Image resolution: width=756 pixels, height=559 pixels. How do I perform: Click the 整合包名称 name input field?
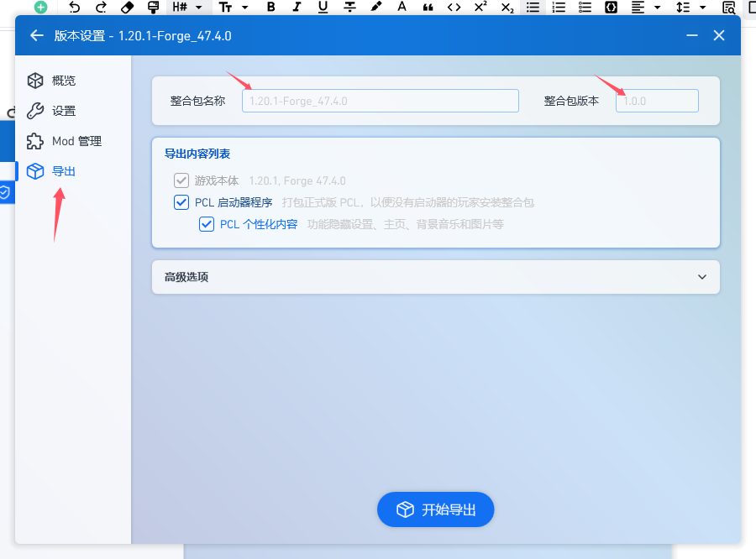(380, 101)
